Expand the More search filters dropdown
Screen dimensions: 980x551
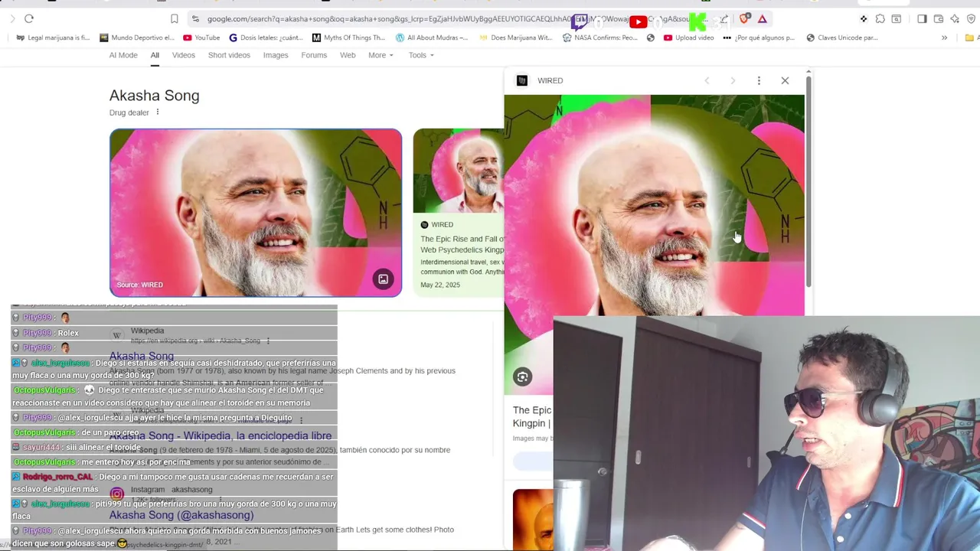381,55
